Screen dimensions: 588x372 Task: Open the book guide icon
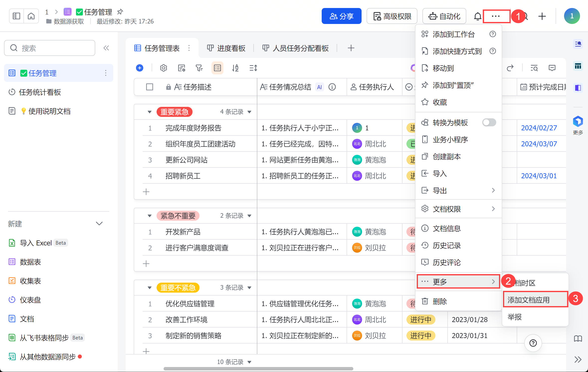[578, 339]
